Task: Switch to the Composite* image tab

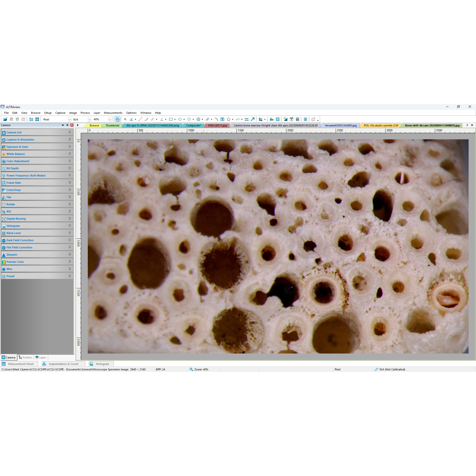Action: tap(194, 125)
